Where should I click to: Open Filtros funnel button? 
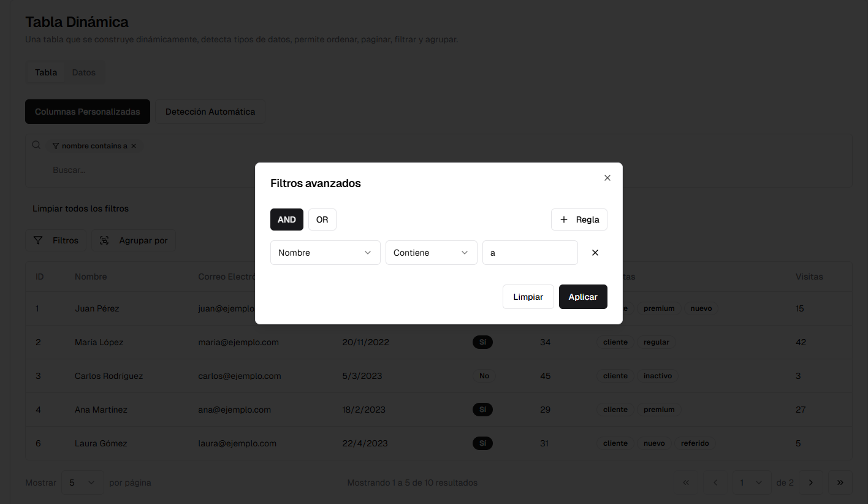click(56, 240)
